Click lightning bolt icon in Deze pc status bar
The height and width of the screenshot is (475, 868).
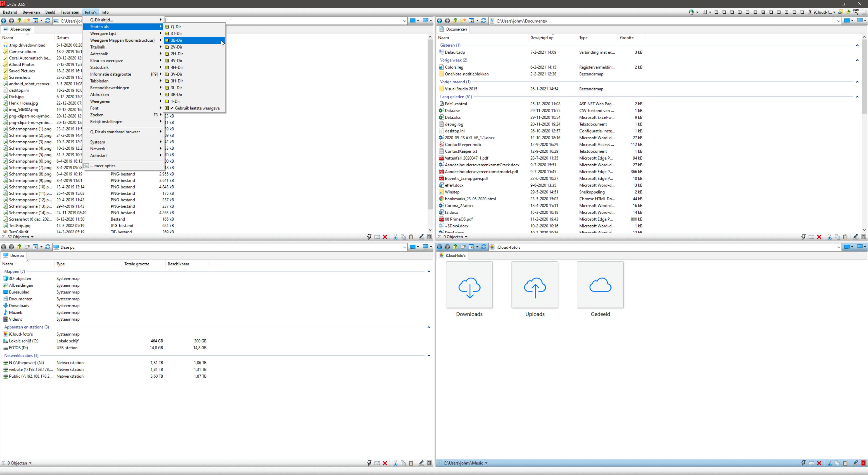[369, 463]
